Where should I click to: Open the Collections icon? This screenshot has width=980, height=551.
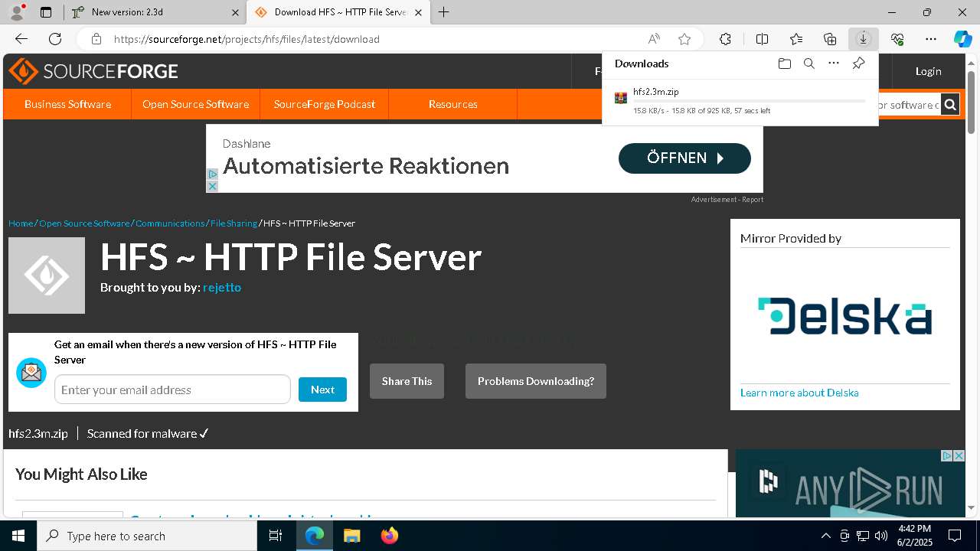pos(830,39)
